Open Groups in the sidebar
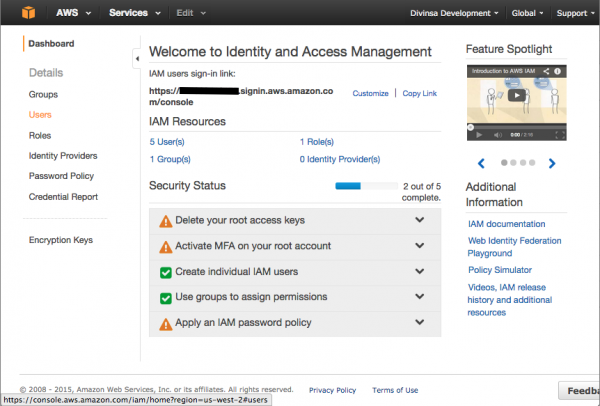Viewport: 600px width, 406px height. coord(43,94)
